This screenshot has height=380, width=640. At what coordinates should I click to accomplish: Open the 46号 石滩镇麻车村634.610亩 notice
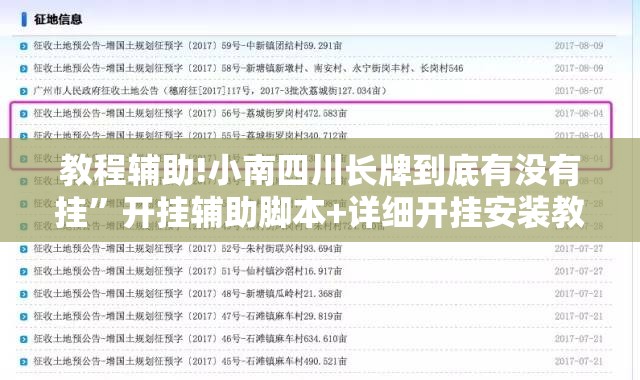pos(190,338)
